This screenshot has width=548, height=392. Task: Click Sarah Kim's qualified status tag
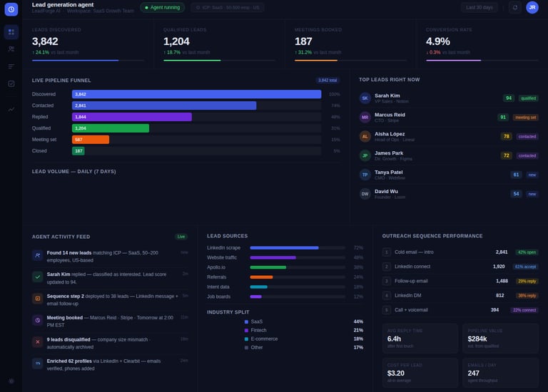coord(528,98)
